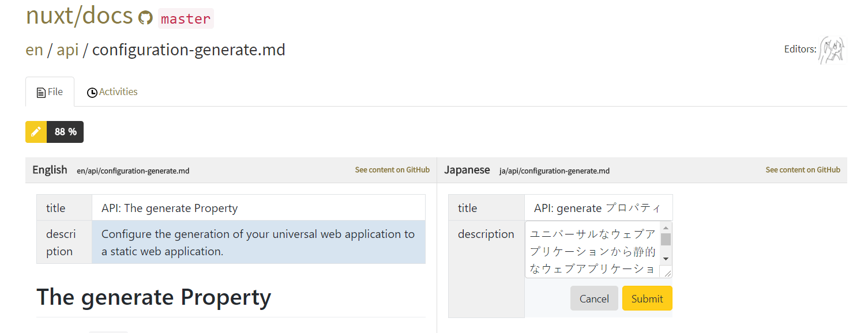This screenshot has width=868, height=333.
Task: Click the editor avatar image
Action: [832, 50]
